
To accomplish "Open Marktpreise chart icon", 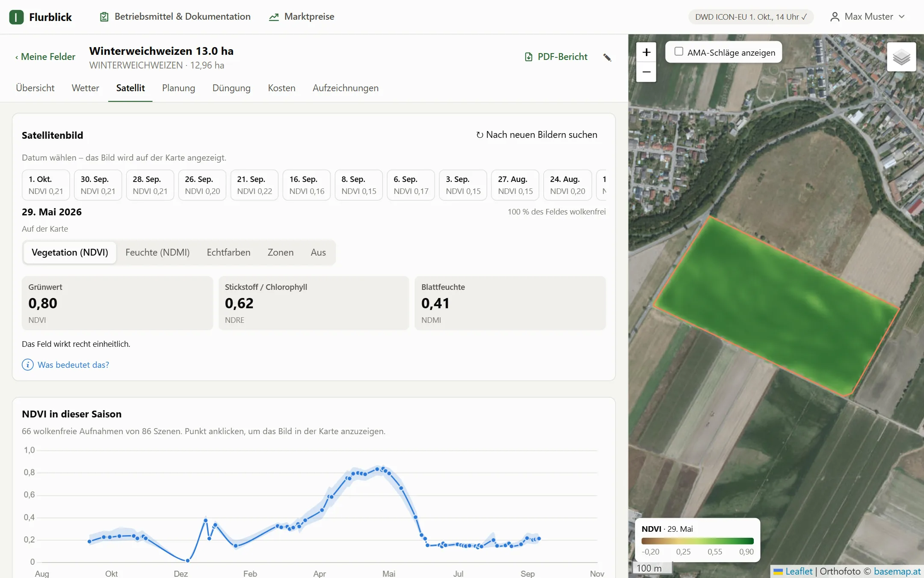I will pos(274,17).
